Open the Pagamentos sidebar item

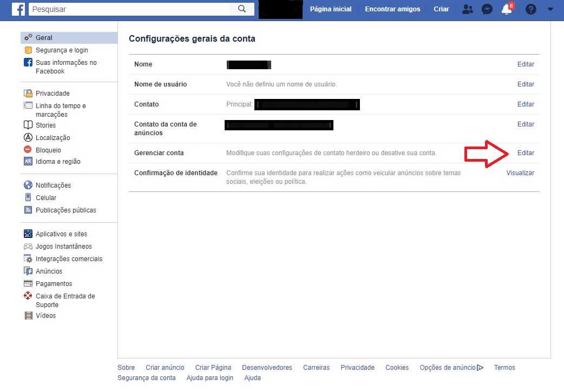point(54,284)
